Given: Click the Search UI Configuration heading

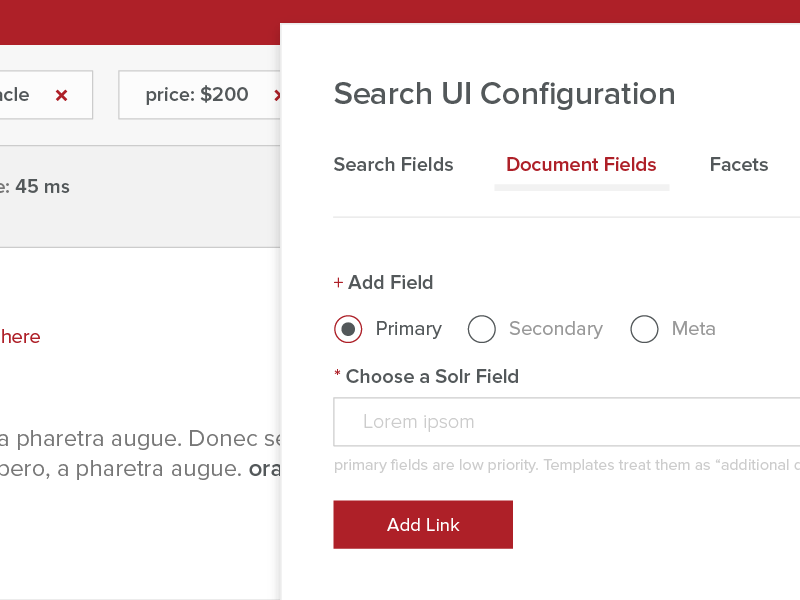Looking at the screenshot, I should (x=503, y=93).
